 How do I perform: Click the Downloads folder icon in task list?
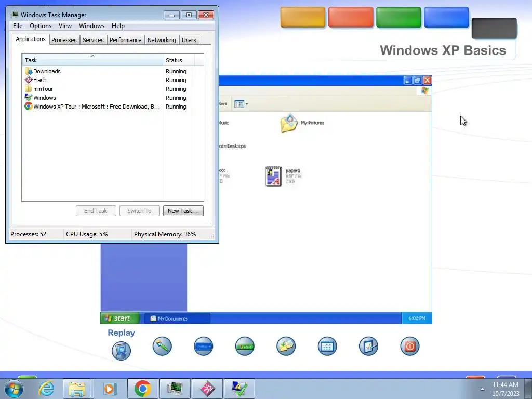pos(29,71)
